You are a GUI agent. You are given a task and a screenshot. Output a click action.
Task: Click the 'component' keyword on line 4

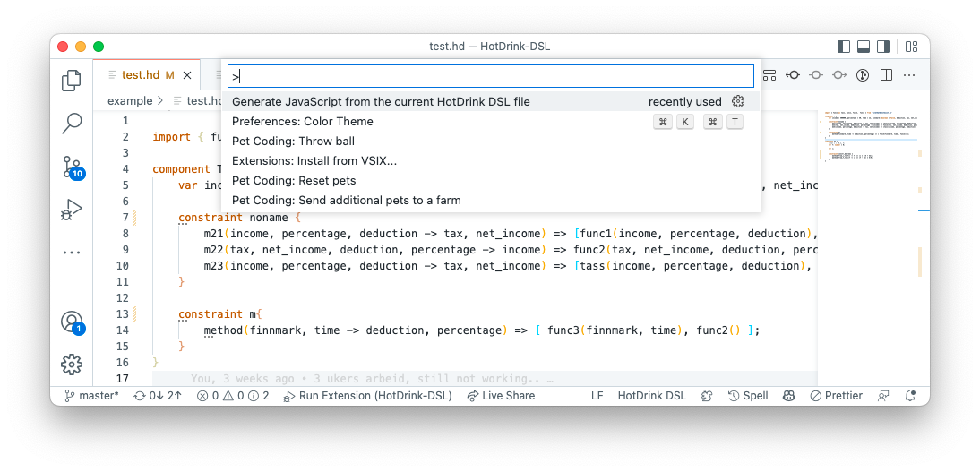coord(181,168)
